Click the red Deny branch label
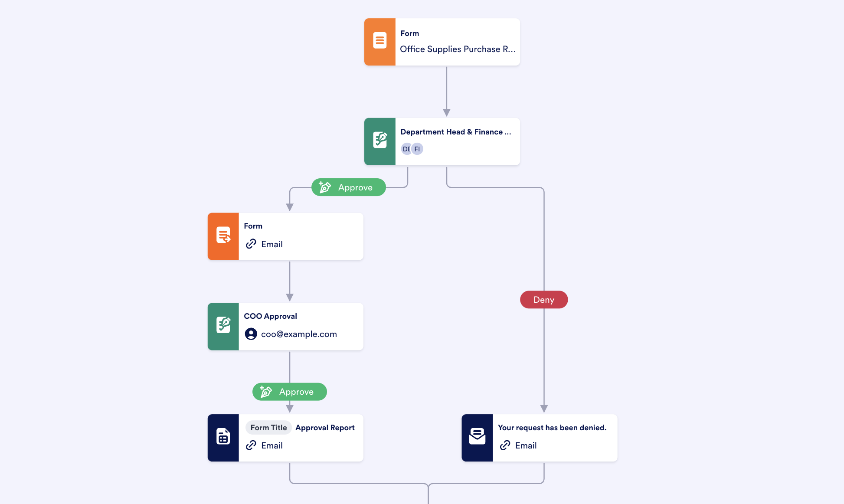844x504 pixels. 544,300
